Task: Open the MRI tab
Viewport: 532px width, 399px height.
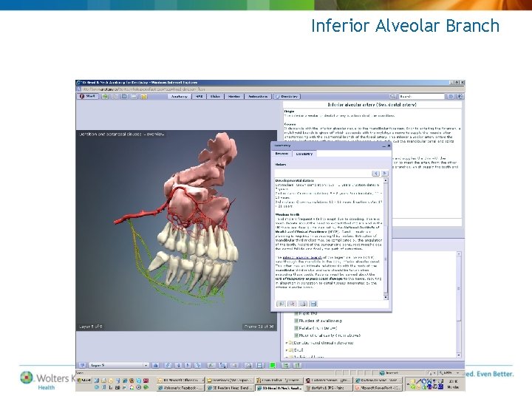Action: [x=199, y=97]
